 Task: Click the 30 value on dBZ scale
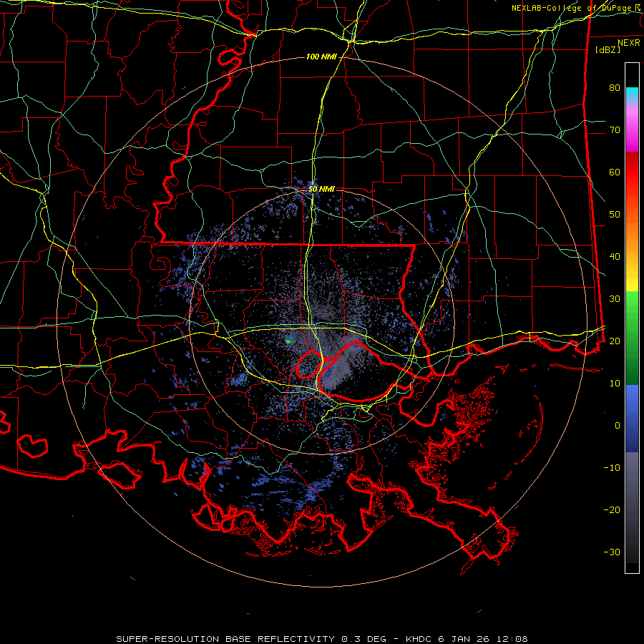pyautogui.click(x=615, y=298)
